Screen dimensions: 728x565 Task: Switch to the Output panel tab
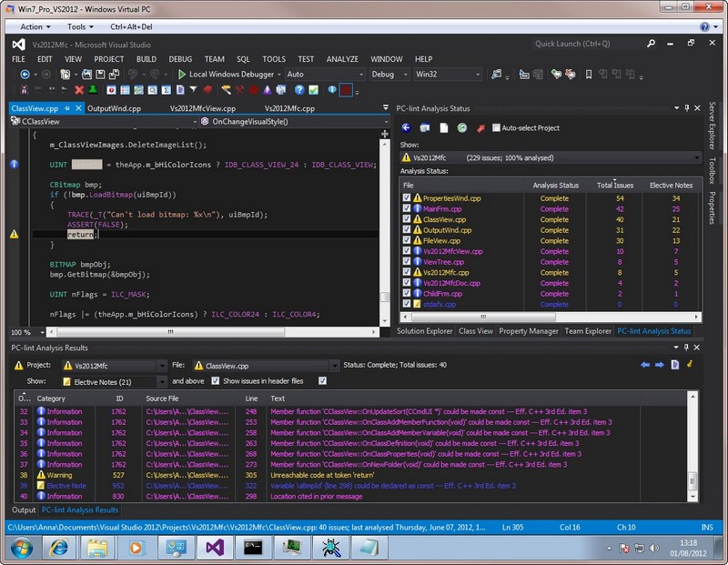[x=24, y=510]
